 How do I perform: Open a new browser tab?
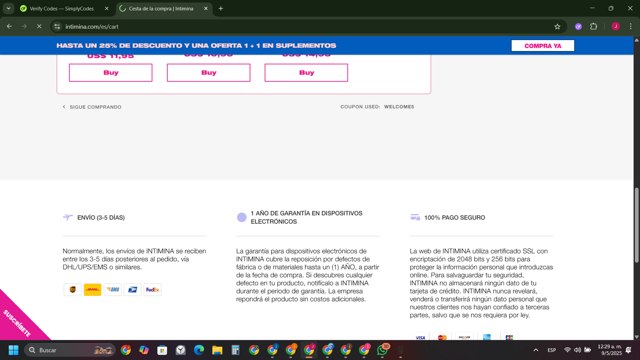point(221,8)
